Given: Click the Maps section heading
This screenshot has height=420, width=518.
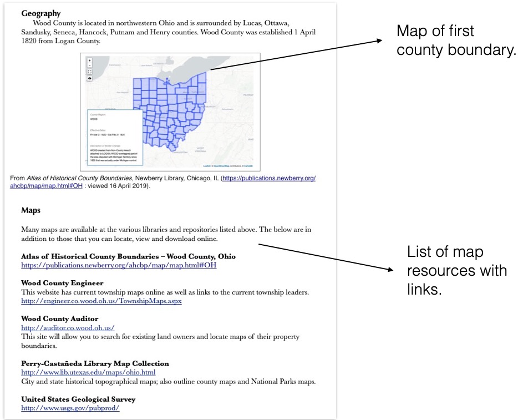Looking at the screenshot, I should [x=31, y=211].
